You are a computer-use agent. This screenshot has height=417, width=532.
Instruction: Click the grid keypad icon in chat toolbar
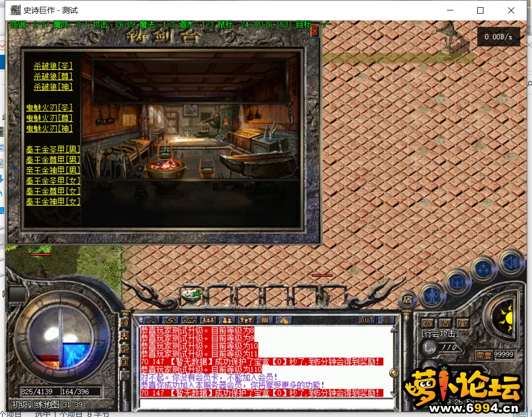265,320
